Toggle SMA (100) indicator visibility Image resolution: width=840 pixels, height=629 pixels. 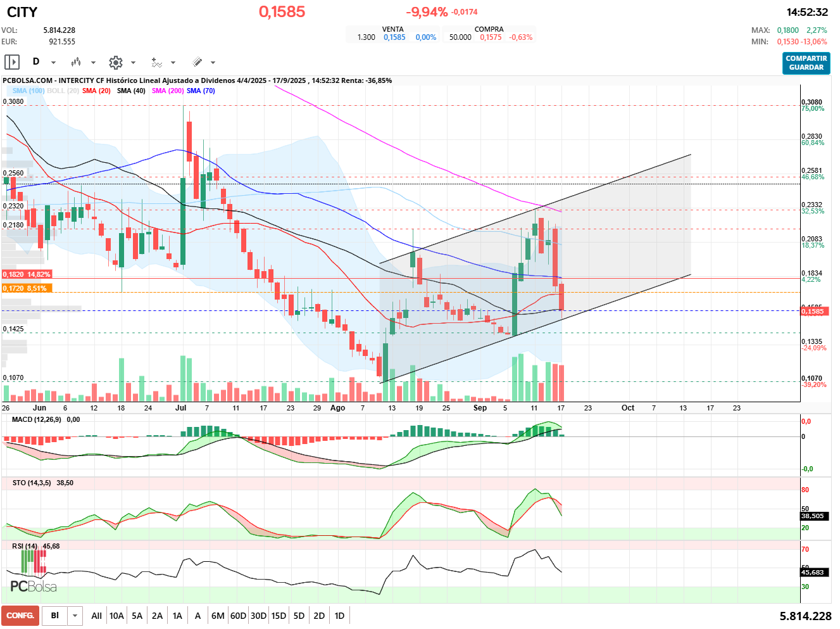tap(28, 91)
